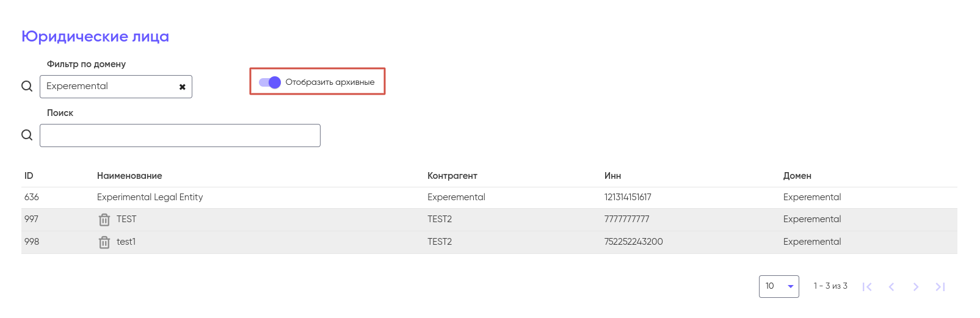The width and height of the screenshot is (980, 318).
Task: Click the Домен column header
Action: coord(797,176)
